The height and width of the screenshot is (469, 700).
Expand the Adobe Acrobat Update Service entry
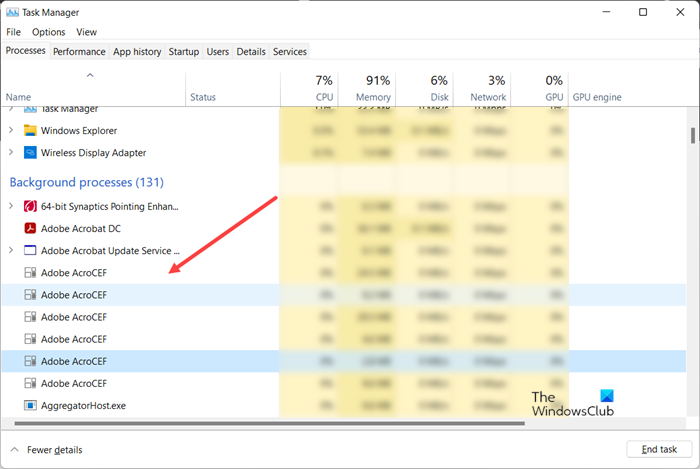point(11,250)
